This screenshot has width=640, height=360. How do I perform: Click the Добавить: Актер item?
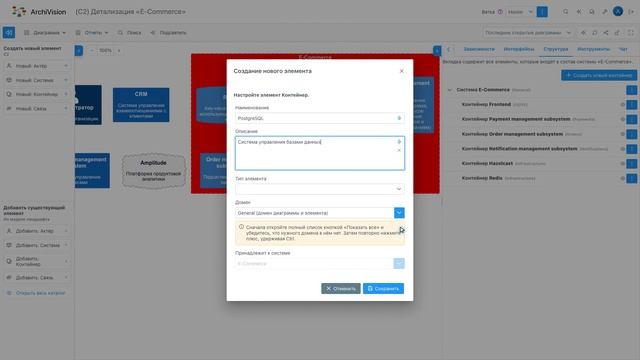pyautogui.click(x=37, y=231)
